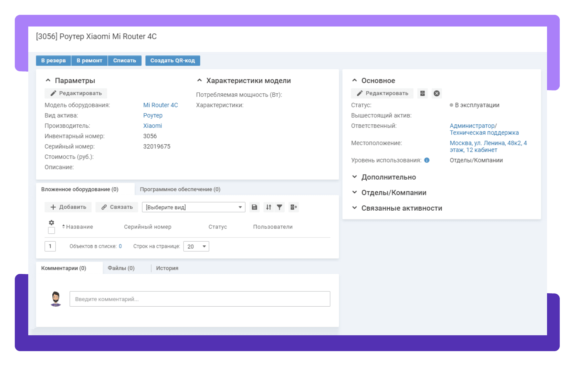588x380 pixels.
Task: Click the Mi Router 4C model link
Action: tap(160, 105)
